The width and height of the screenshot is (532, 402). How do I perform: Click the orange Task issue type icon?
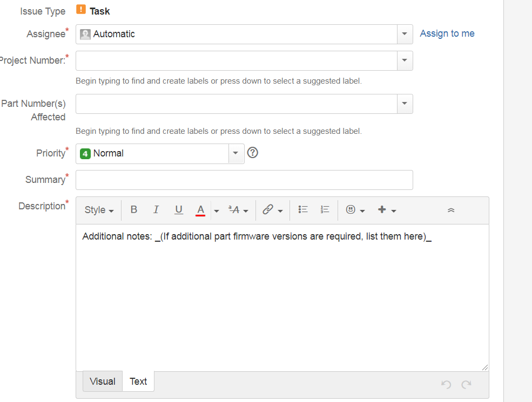[x=81, y=9]
